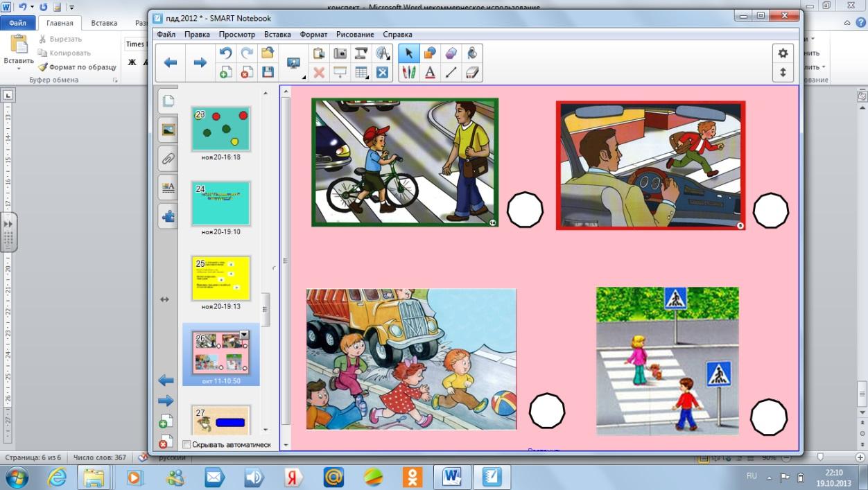The width and height of the screenshot is (868, 490).
Task: Open the Правка menu
Action: coord(198,34)
